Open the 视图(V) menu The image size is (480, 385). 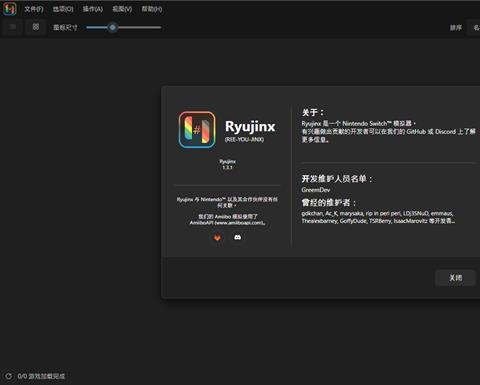click(122, 9)
